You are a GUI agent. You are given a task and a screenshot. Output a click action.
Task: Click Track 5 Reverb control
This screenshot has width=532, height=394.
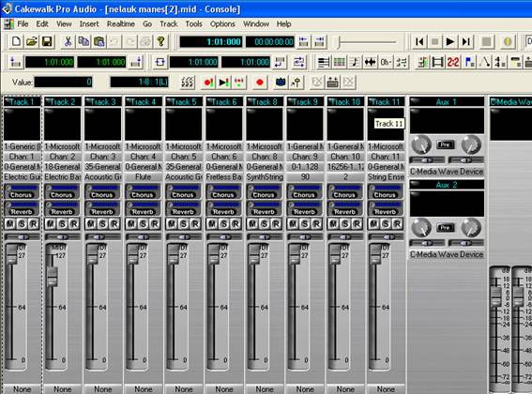click(x=184, y=208)
